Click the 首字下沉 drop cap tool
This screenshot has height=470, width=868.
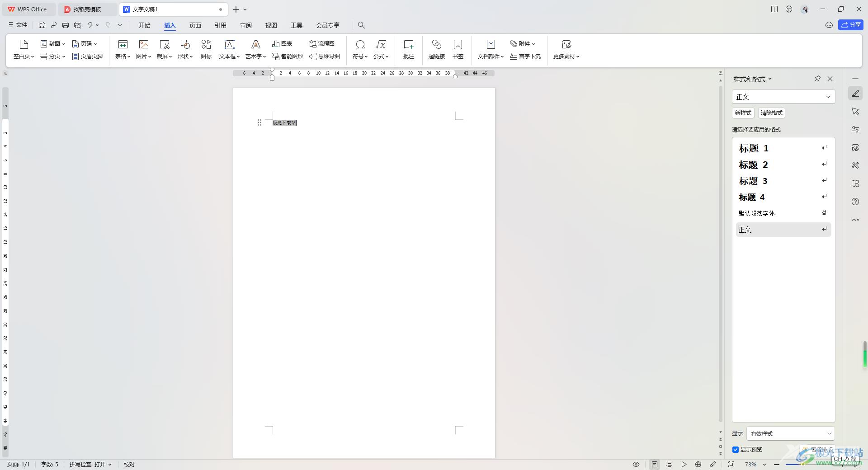525,56
